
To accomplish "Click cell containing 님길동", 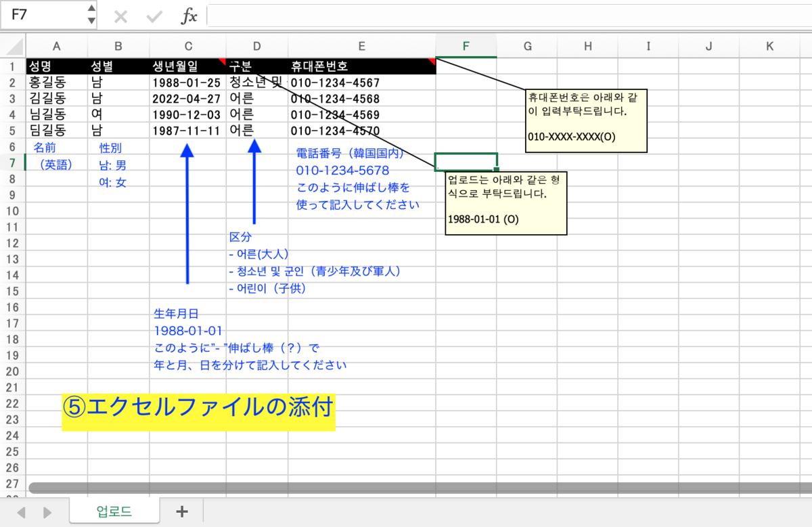I will (57, 114).
